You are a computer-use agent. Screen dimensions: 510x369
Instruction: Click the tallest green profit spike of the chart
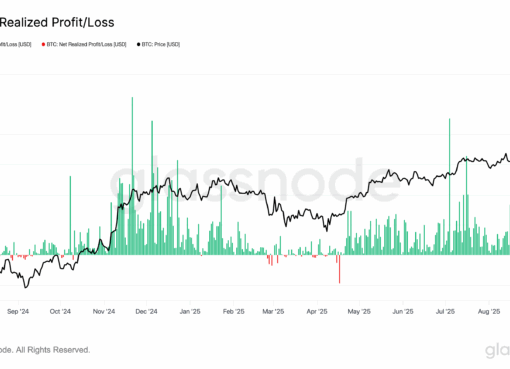(x=132, y=176)
